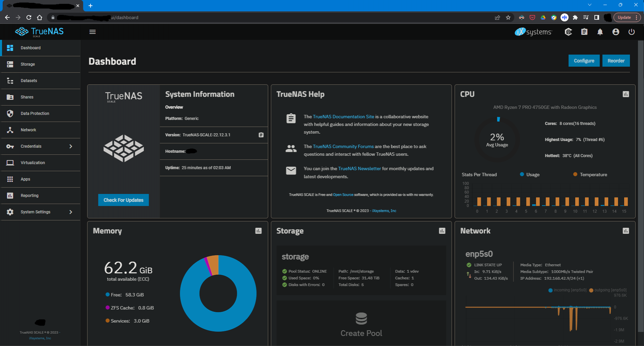Open TrueNAS Community Forums link
Image resolution: width=644 pixels, height=346 pixels.
(x=343, y=146)
